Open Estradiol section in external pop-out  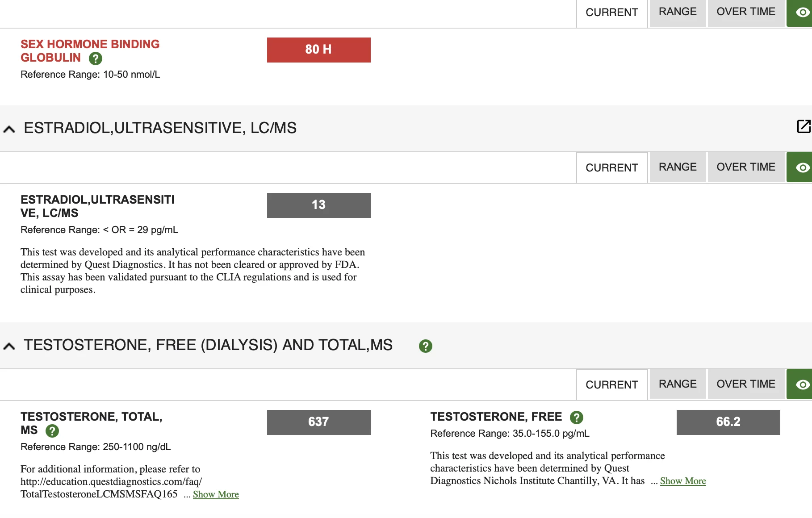click(804, 126)
